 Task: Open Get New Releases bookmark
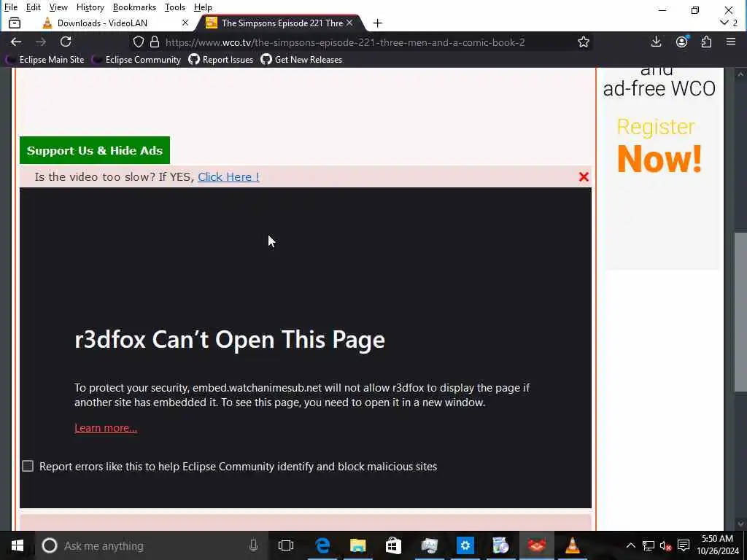301,60
